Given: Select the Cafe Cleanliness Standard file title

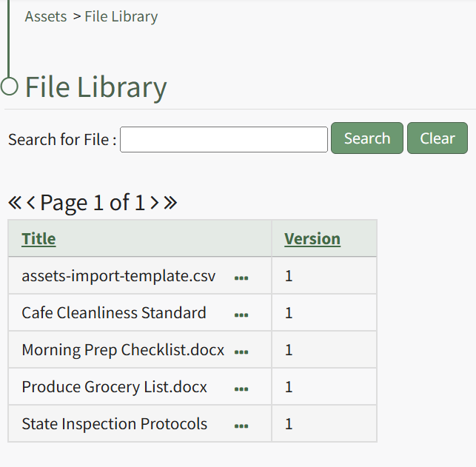Looking at the screenshot, I should click(114, 313).
